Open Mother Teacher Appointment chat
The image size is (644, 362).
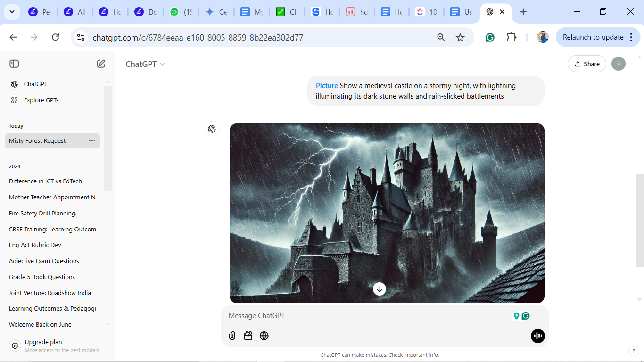52,197
